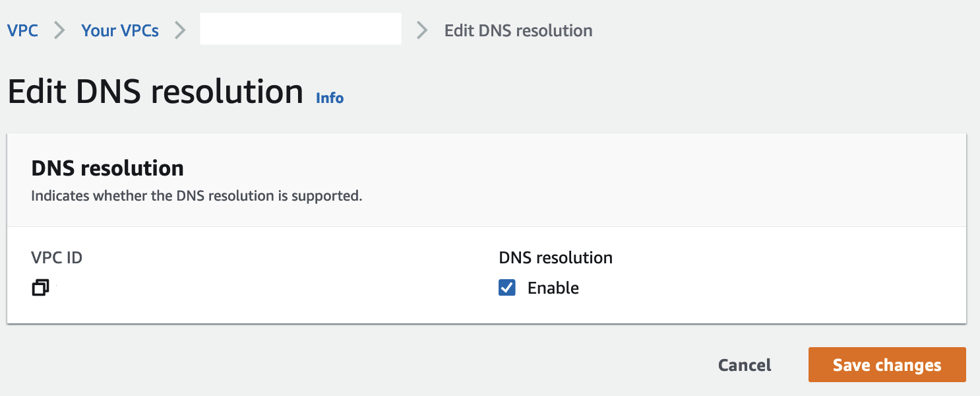This screenshot has width=980, height=396.
Task: Click the DNS resolution section header
Action: 107,168
